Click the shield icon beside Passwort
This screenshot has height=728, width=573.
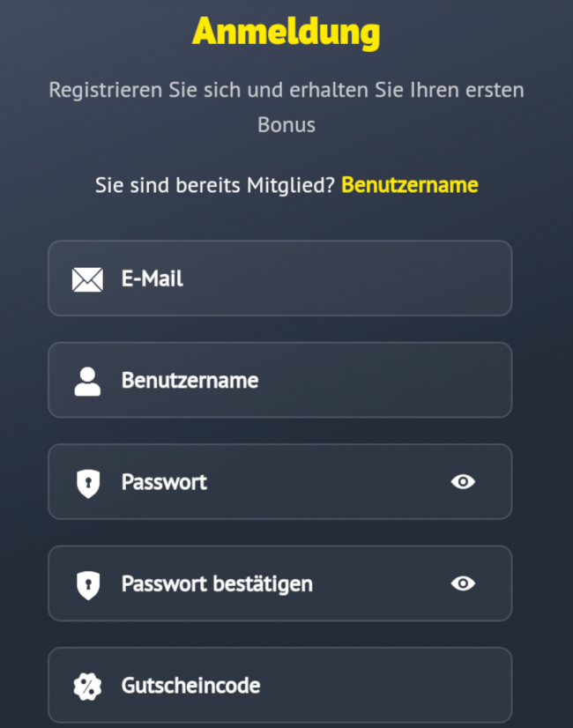pos(87,483)
